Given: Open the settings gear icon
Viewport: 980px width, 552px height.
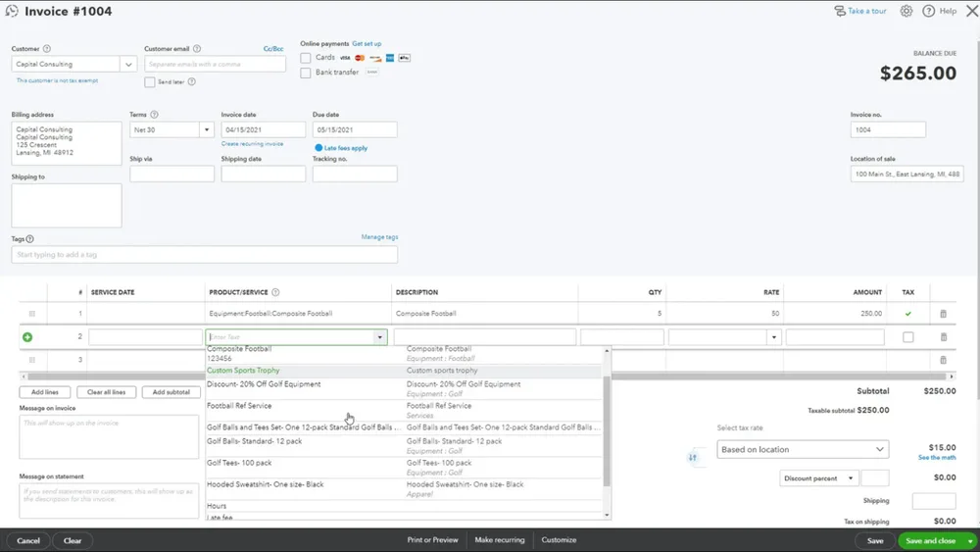Looking at the screenshot, I should click(x=906, y=11).
